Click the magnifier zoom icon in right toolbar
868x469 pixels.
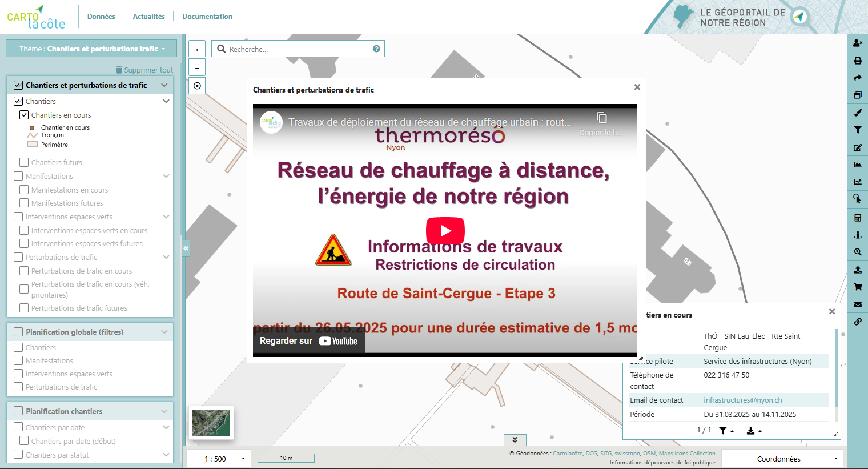coord(858,252)
